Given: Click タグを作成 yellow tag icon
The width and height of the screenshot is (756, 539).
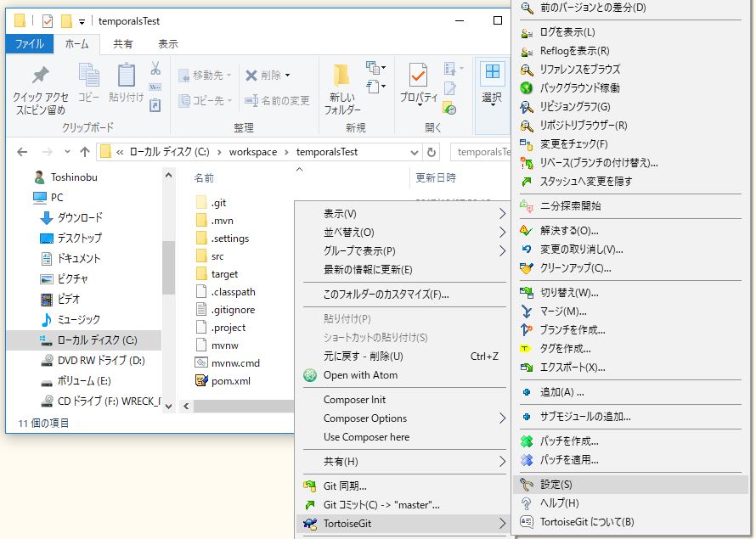Looking at the screenshot, I should point(526,349).
